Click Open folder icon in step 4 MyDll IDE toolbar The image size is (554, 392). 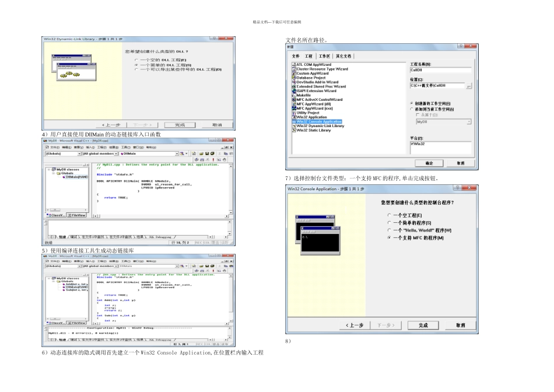click(201, 153)
